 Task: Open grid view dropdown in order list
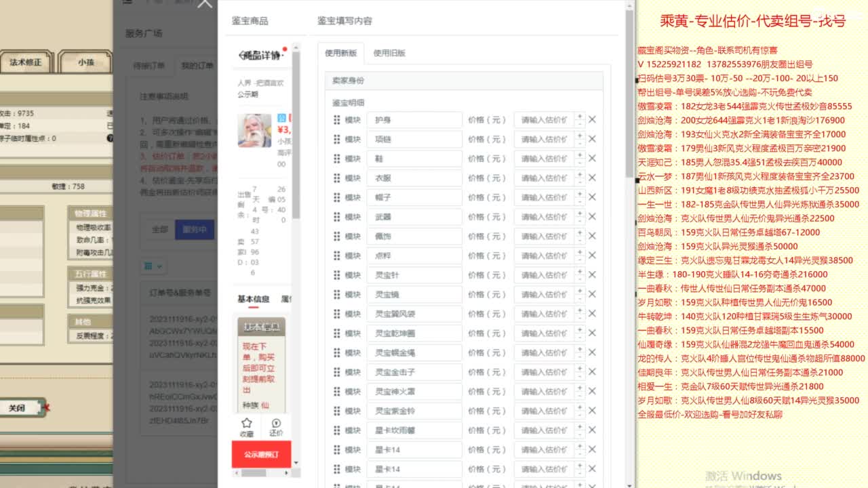pyautogui.click(x=154, y=266)
